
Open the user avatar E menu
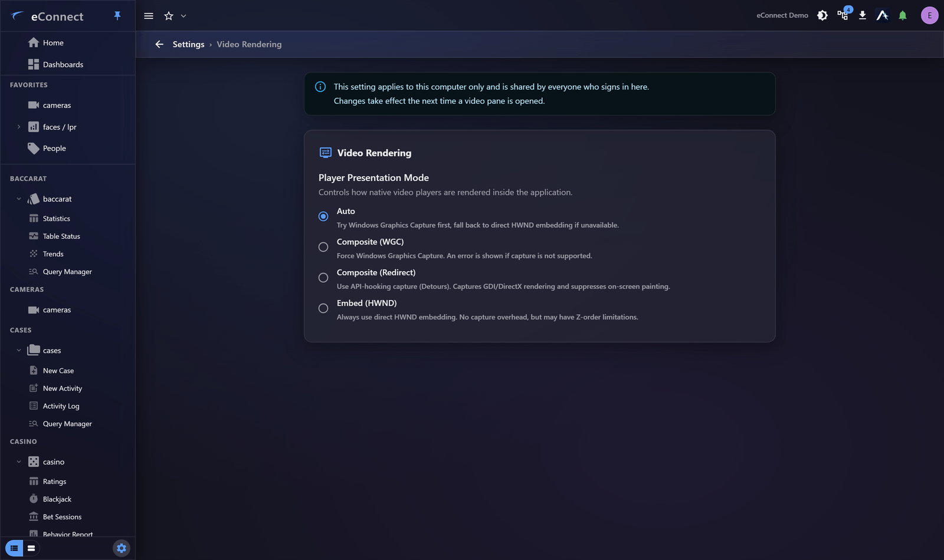tap(930, 15)
